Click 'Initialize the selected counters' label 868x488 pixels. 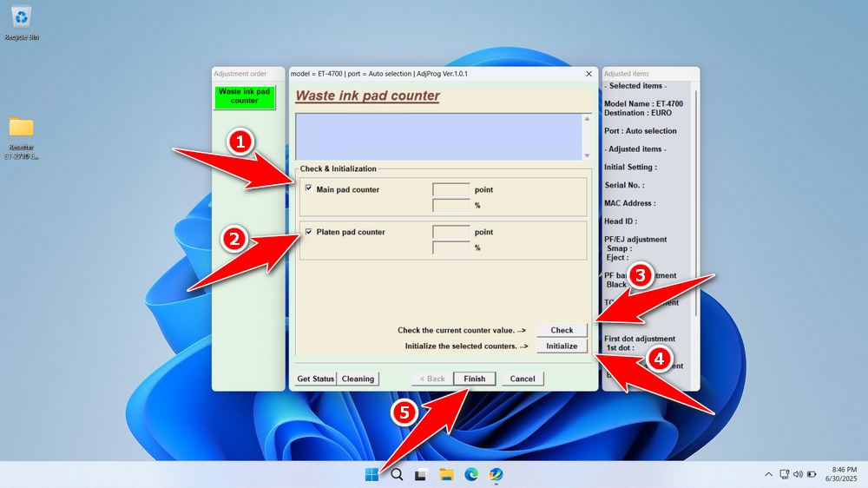tap(466, 346)
